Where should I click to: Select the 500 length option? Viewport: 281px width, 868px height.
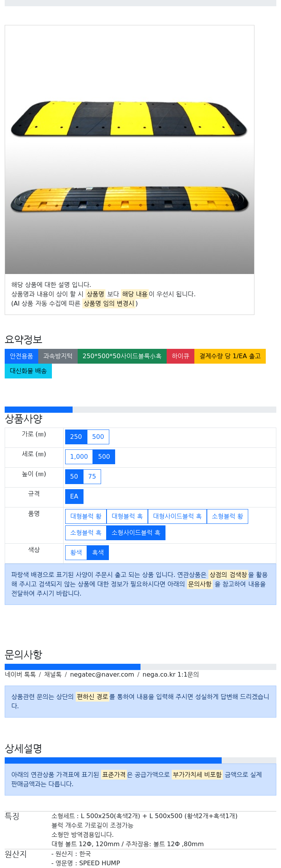click(104, 457)
